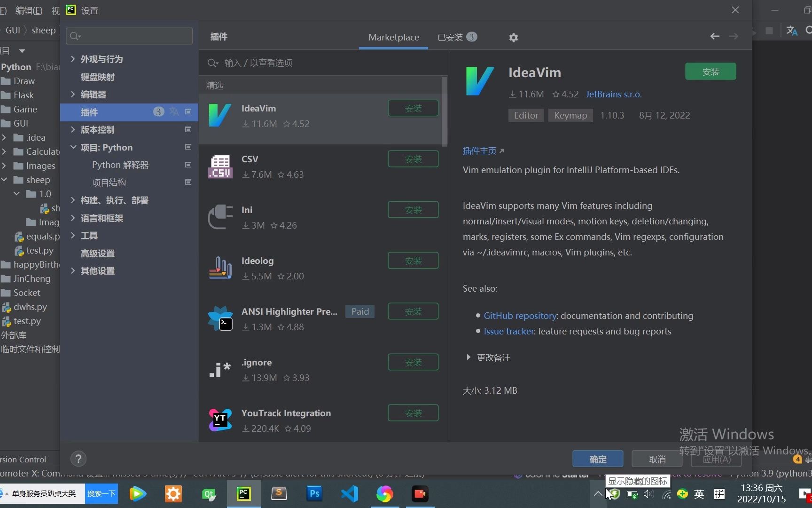Click the .ignore plugin icon
This screenshot has height=508, width=812.
coord(220,370)
